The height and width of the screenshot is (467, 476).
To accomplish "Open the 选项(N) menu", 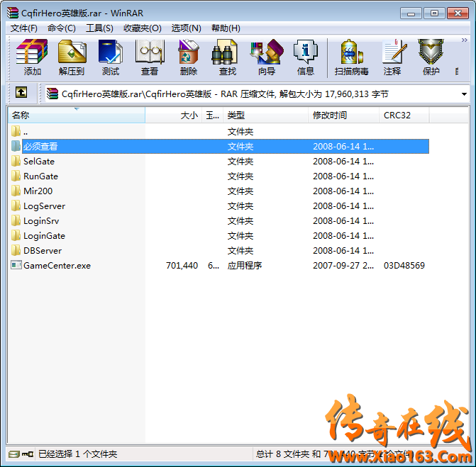I will [186, 28].
